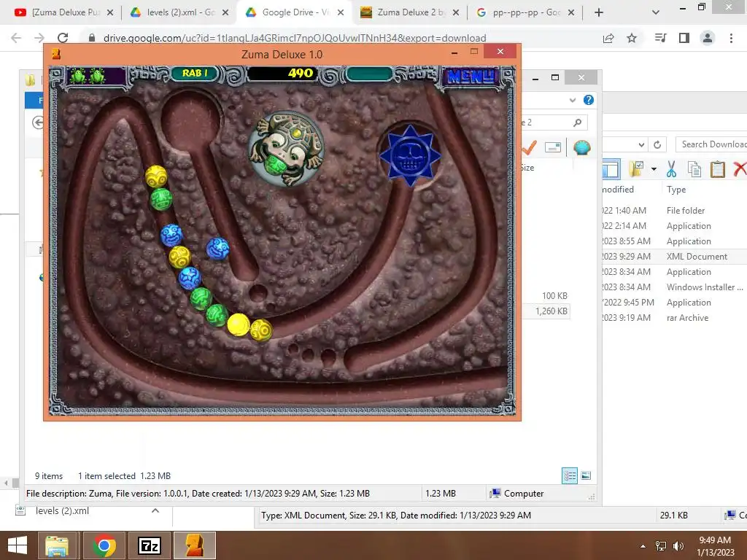Click the Search Downloads field

(711, 144)
